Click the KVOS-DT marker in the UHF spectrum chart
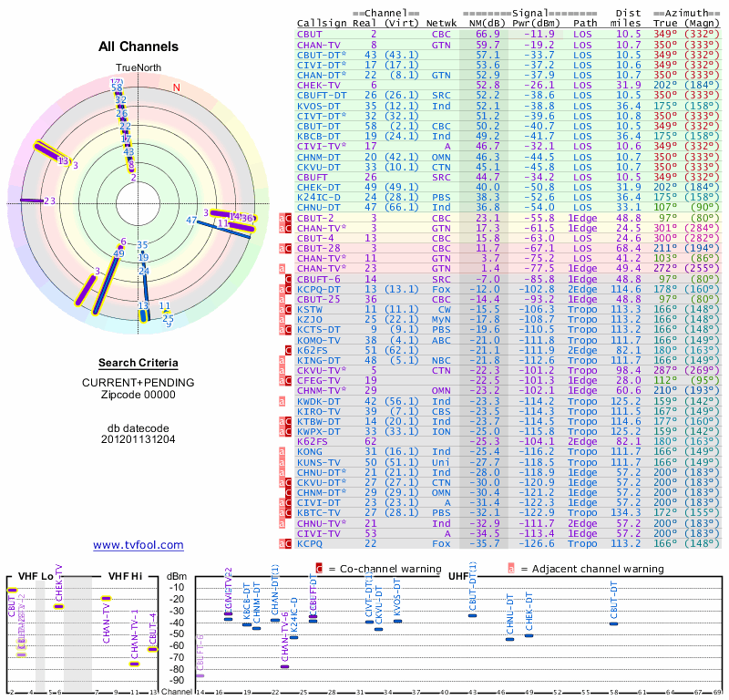729x700 pixels. coord(397,622)
